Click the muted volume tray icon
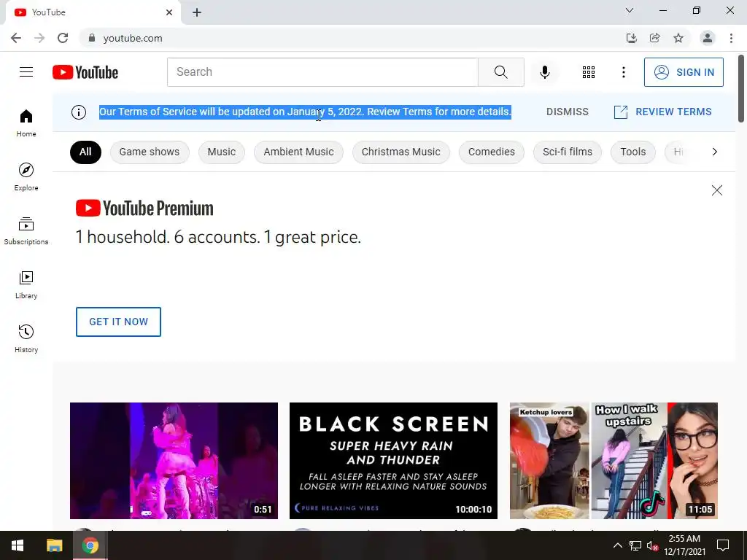 (x=652, y=545)
